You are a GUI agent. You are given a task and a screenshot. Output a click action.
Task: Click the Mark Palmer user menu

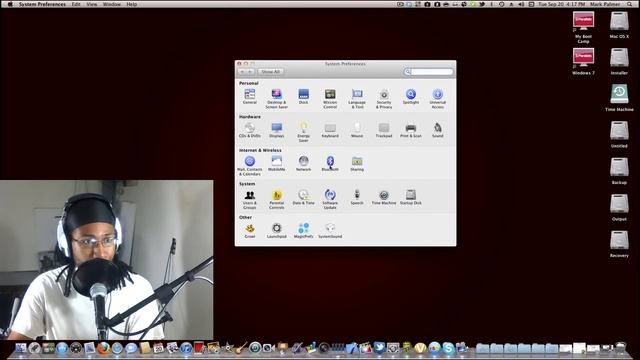pyautogui.click(x=605, y=4)
